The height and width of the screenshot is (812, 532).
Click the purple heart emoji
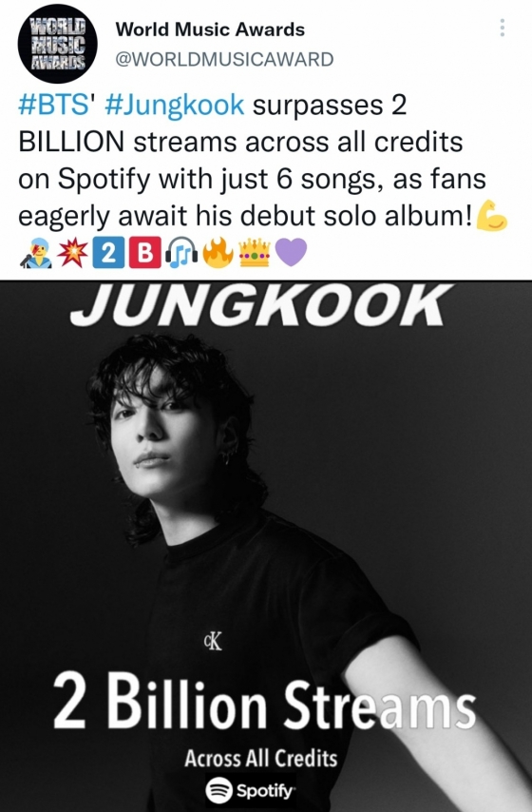[291, 253]
